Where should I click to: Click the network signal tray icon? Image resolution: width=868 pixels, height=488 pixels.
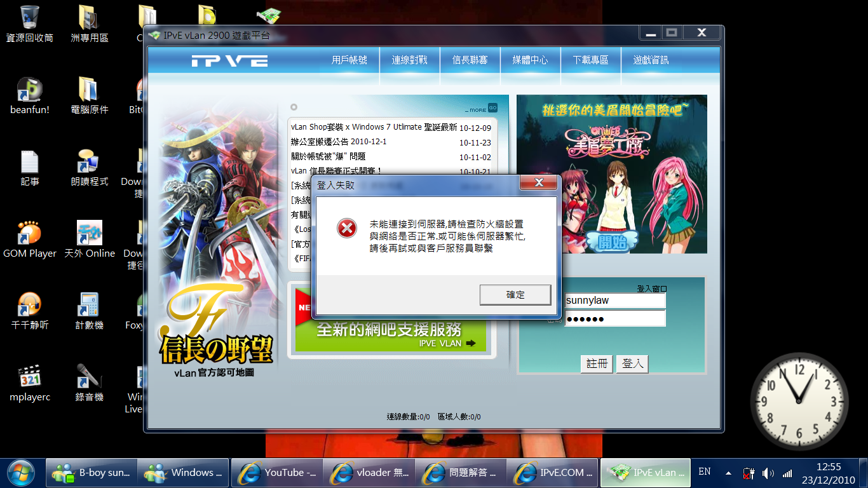788,473
